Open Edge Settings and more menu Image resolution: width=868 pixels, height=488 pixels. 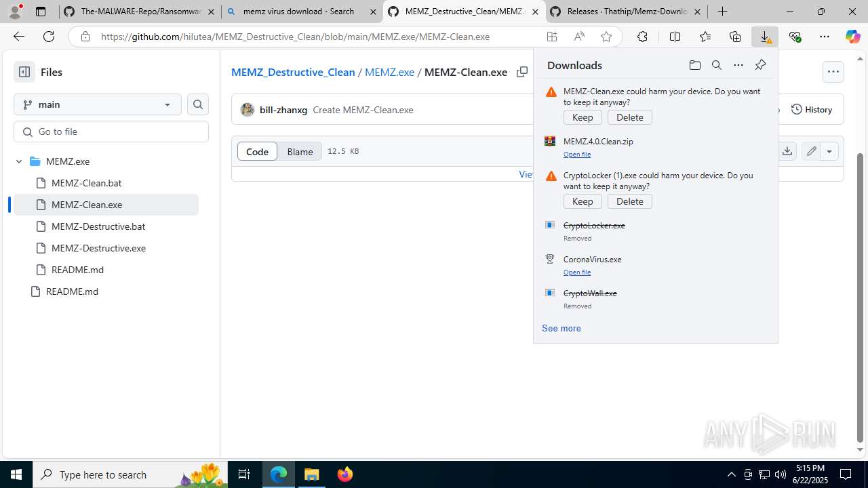click(x=825, y=37)
